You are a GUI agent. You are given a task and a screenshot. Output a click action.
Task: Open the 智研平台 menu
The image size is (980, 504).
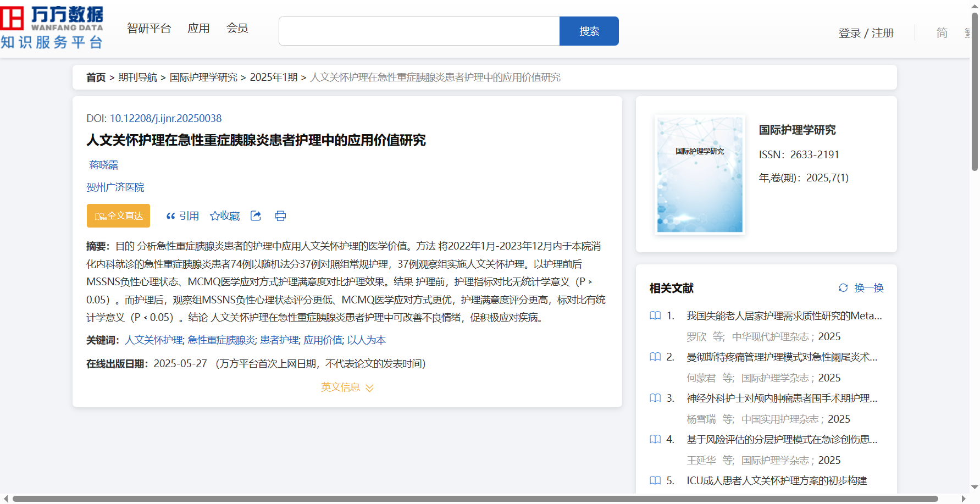(149, 28)
